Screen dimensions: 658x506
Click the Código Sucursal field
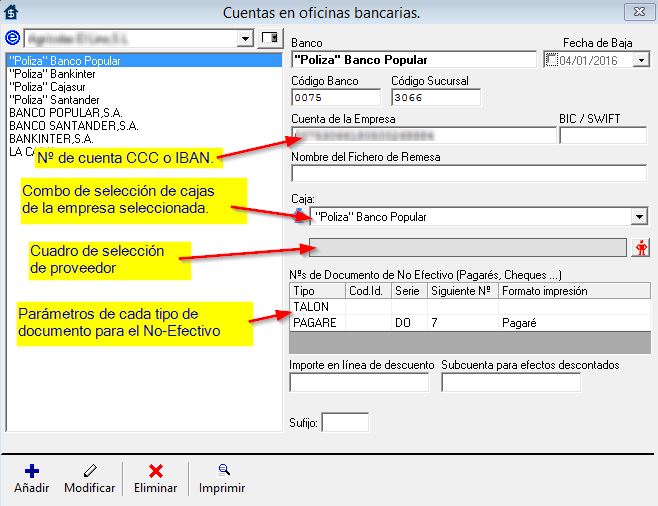(x=434, y=98)
